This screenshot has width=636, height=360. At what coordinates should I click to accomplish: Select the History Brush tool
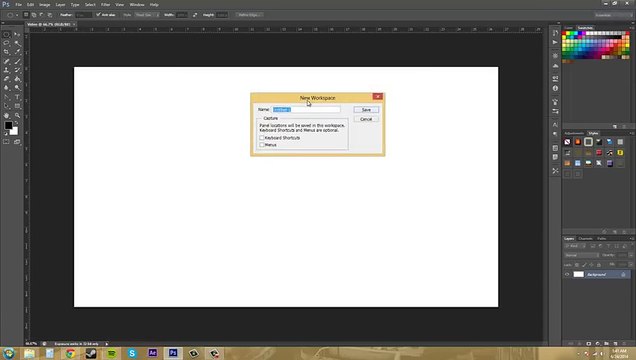click(17, 70)
